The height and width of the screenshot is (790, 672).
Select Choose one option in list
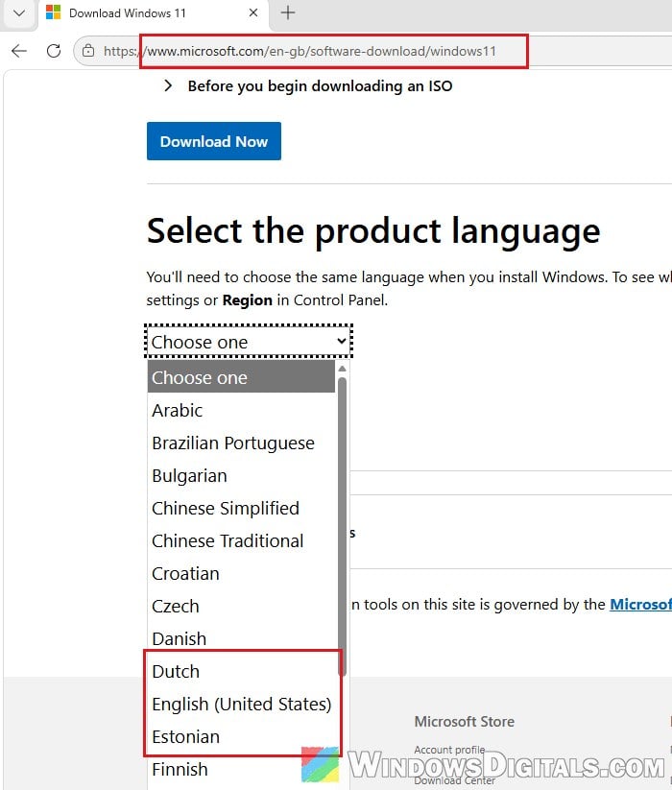point(241,377)
